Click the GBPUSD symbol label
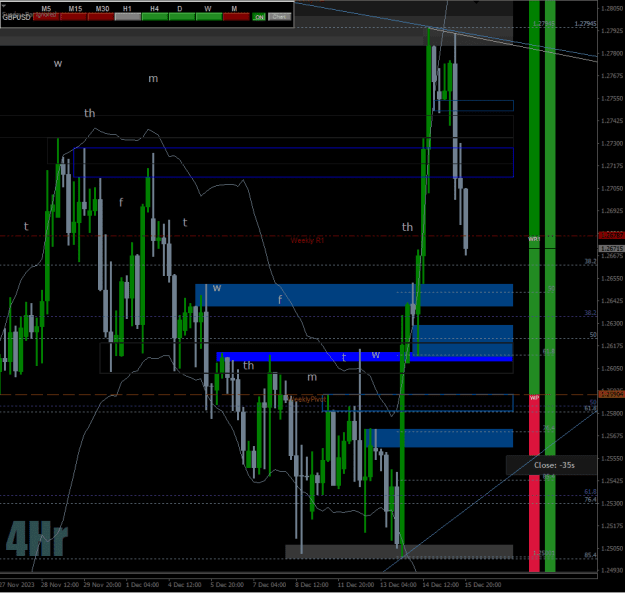Viewport: 625px width, 593px height. click(16, 18)
